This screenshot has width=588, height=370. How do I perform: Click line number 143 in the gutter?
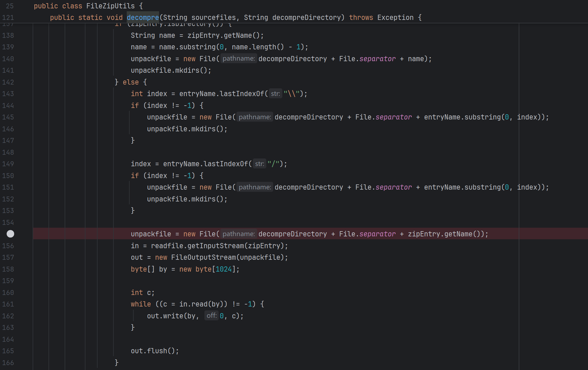8,94
